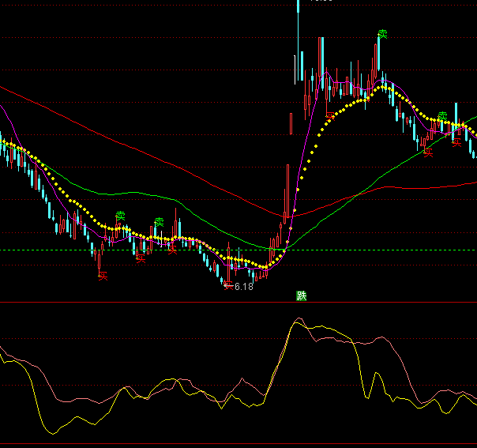Click the oscillator peak below the 跌 label

point(299,319)
